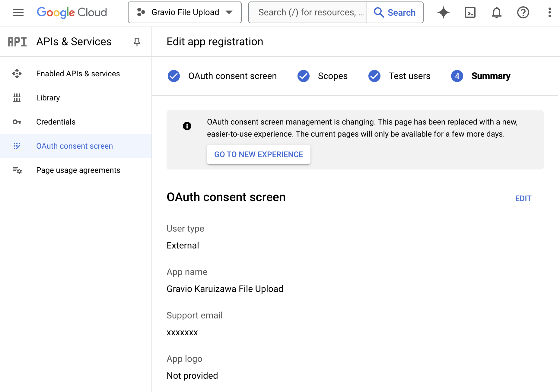The height and width of the screenshot is (392, 560).
Task: Click the Enabled APIs diamond icon
Action: coord(17,74)
